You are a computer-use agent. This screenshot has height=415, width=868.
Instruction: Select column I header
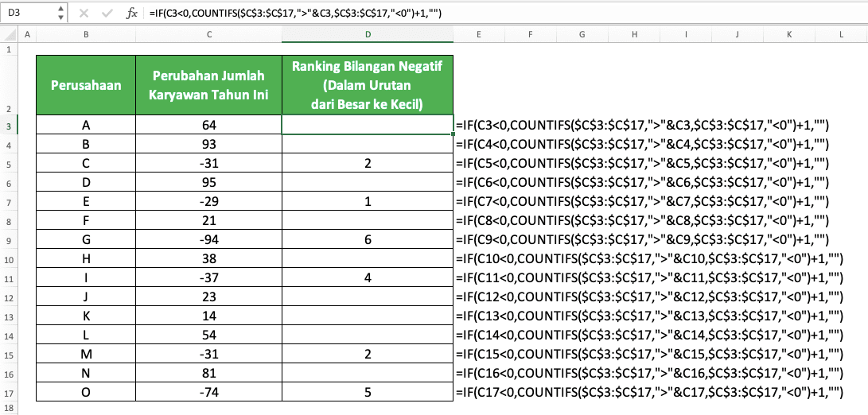(x=685, y=35)
